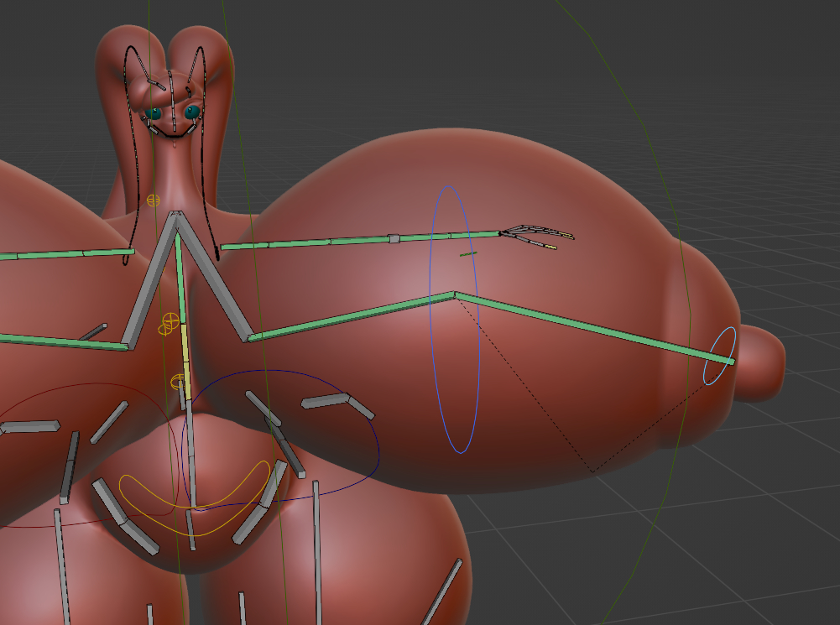Select the finger bones at the hand

[x=537, y=236]
